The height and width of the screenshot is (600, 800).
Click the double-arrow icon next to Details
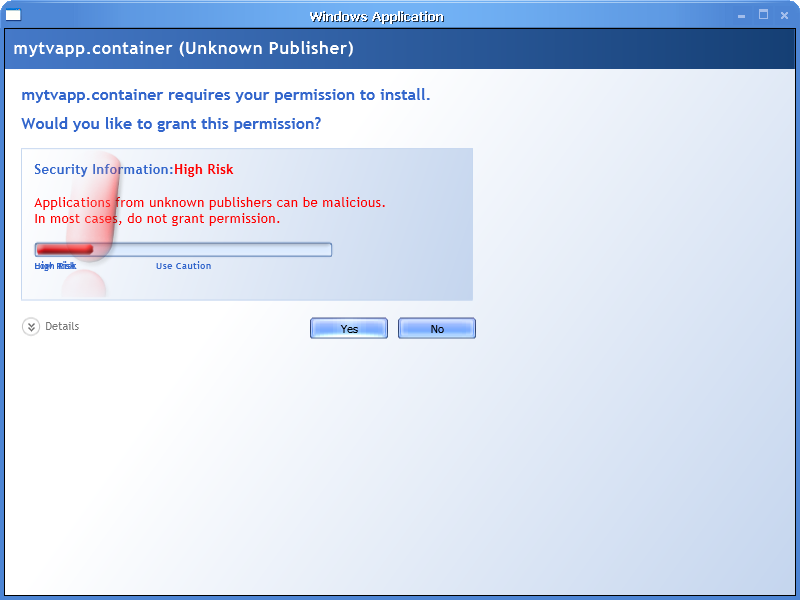(30, 326)
